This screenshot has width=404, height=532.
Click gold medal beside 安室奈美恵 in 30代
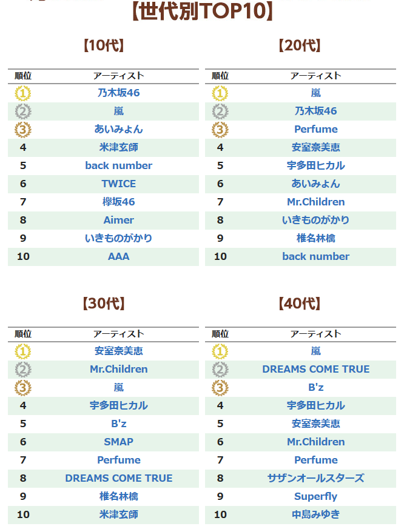pyautogui.click(x=23, y=351)
